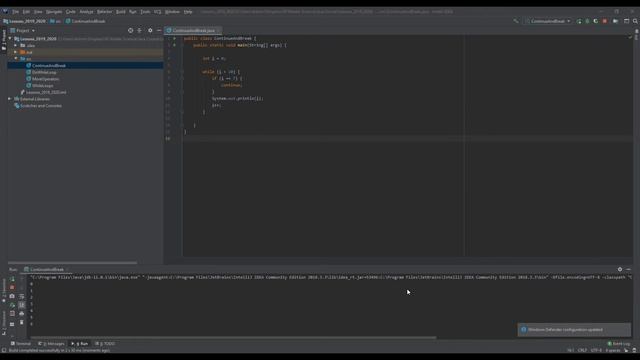Screen dimensions: 640x360
Task: Click the trash clear-all icon in Run panel
Action: coord(22,322)
